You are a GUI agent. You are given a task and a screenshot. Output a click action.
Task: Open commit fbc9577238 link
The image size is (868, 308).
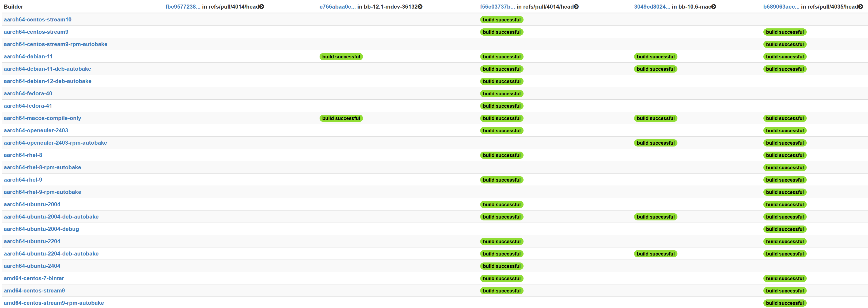click(x=183, y=7)
